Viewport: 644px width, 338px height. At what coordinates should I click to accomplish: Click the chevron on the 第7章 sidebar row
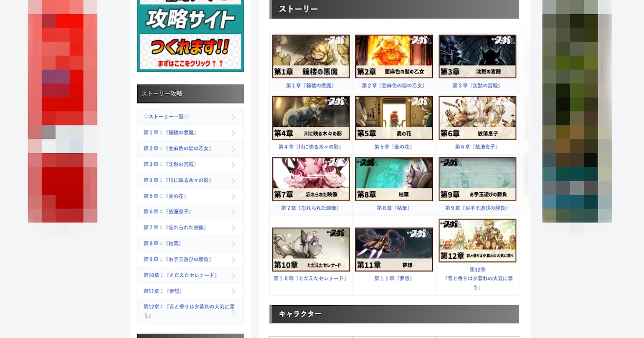233,228
